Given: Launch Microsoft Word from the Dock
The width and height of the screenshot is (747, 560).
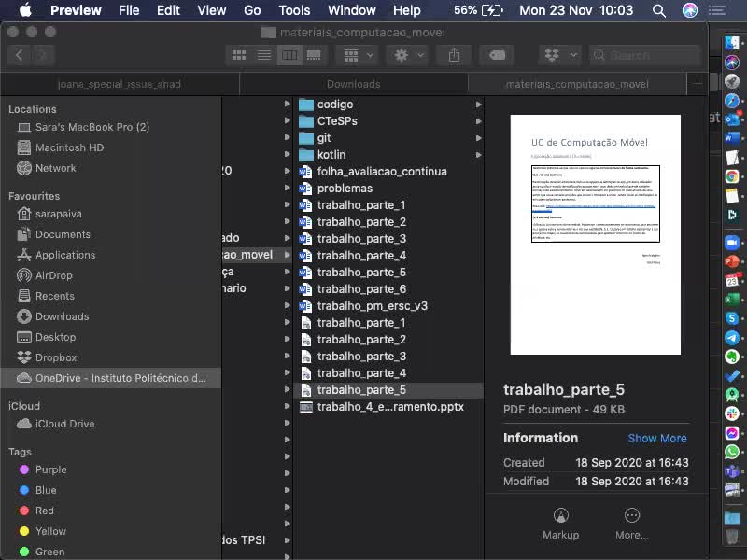Looking at the screenshot, I should pos(732,138).
